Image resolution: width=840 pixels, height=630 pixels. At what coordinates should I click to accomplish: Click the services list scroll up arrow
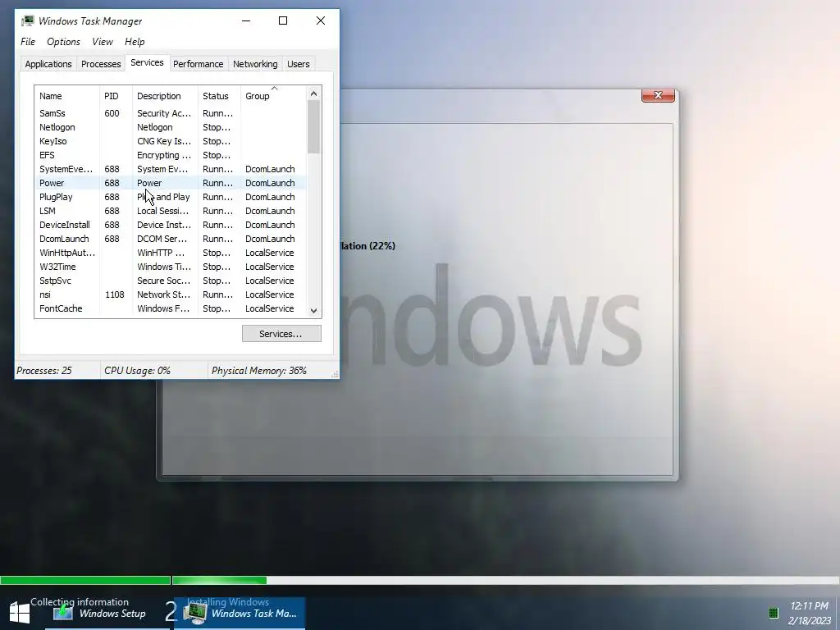click(314, 94)
